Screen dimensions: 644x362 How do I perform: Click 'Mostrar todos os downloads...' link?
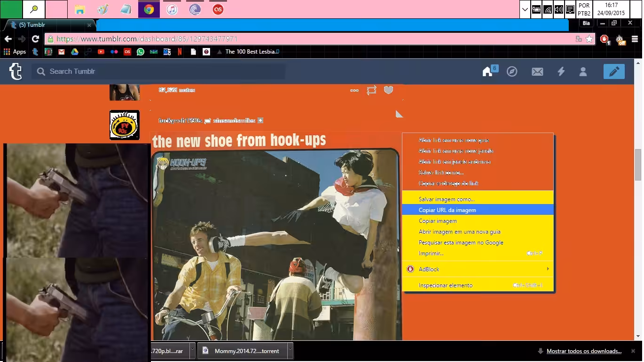(584, 351)
